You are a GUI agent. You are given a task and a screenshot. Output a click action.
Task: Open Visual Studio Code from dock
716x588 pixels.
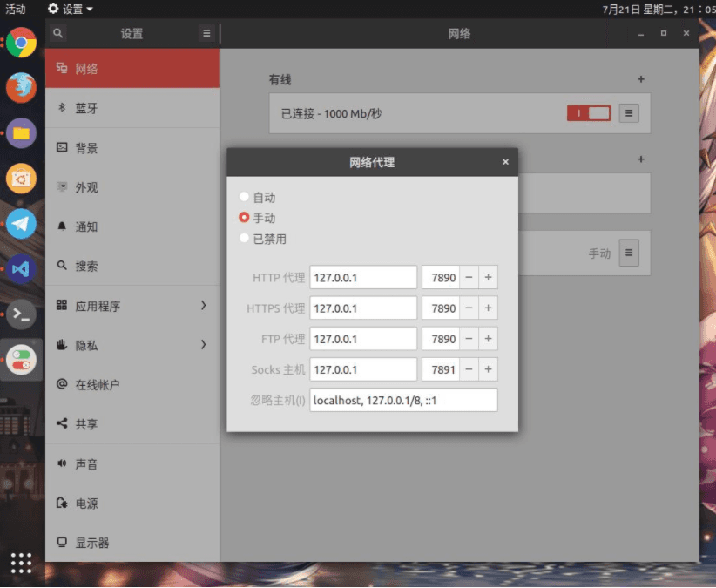tap(22, 269)
